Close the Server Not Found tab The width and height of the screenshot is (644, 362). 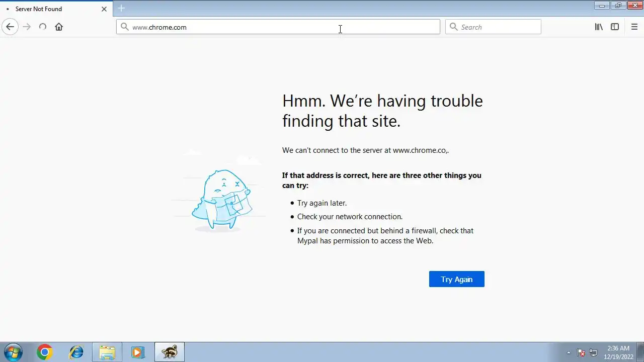point(104,9)
